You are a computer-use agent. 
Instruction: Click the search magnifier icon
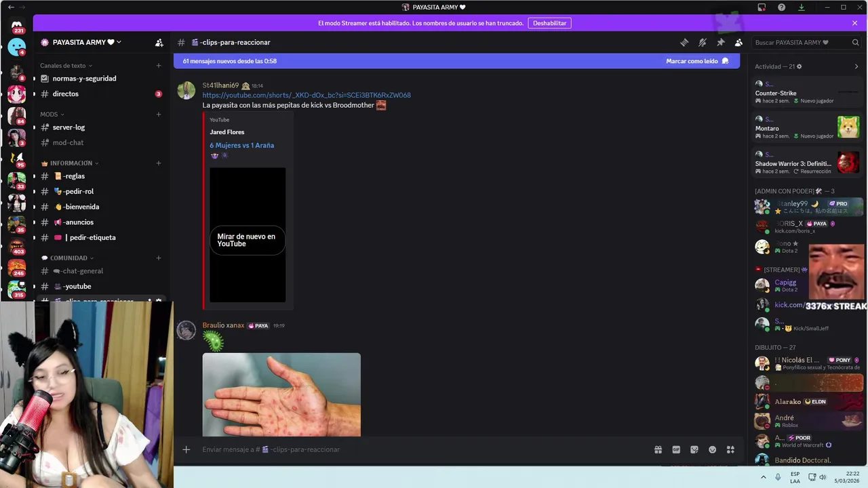855,42
